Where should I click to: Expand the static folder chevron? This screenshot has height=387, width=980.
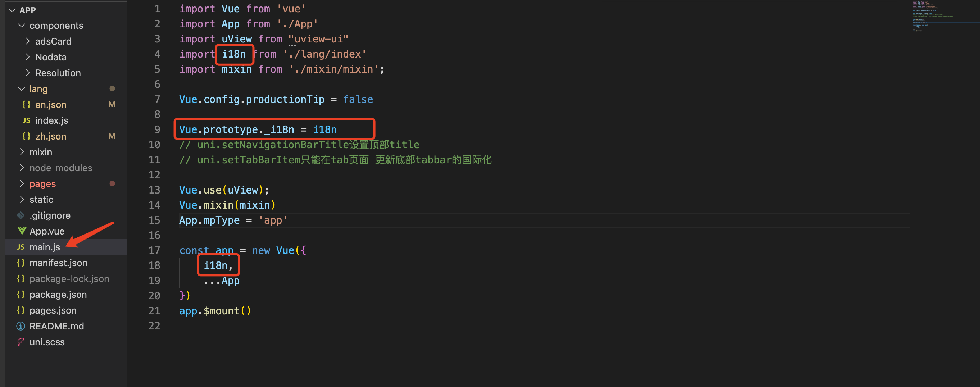pyautogui.click(x=22, y=199)
